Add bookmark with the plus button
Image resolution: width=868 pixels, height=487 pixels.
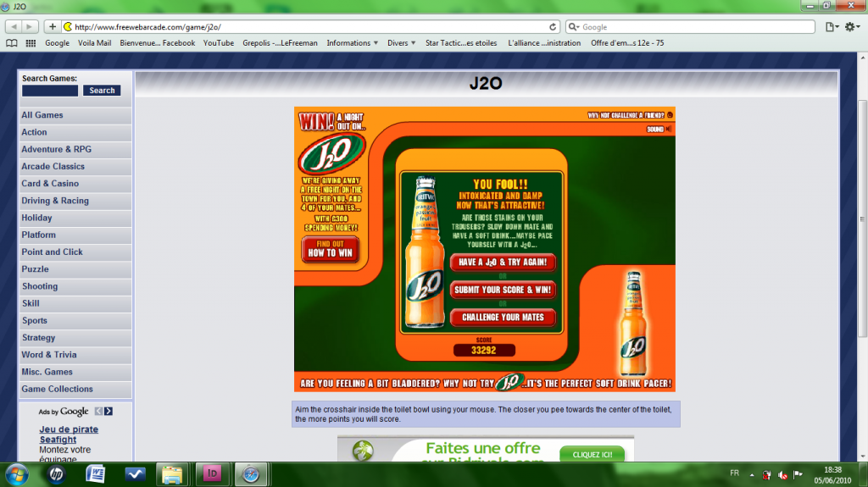pos(53,26)
